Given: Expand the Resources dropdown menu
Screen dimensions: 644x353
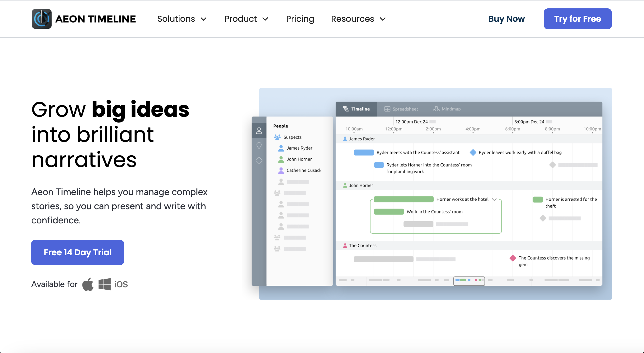Looking at the screenshot, I should 358,19.
